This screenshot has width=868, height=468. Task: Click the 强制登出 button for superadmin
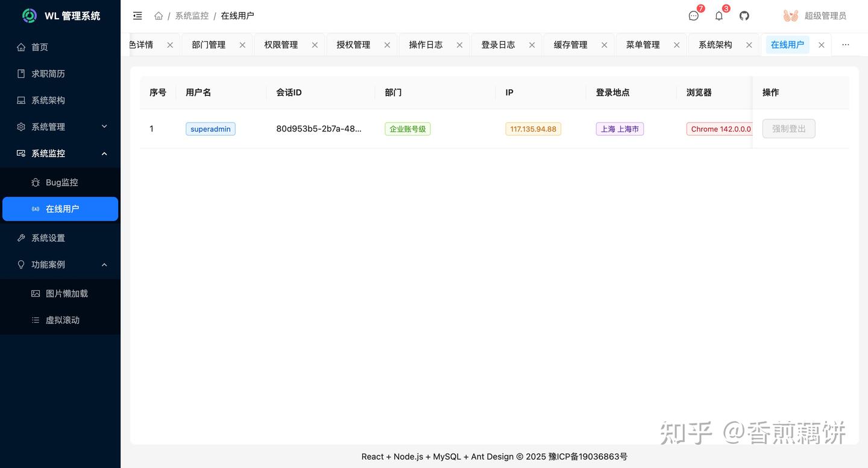(788, 128)
